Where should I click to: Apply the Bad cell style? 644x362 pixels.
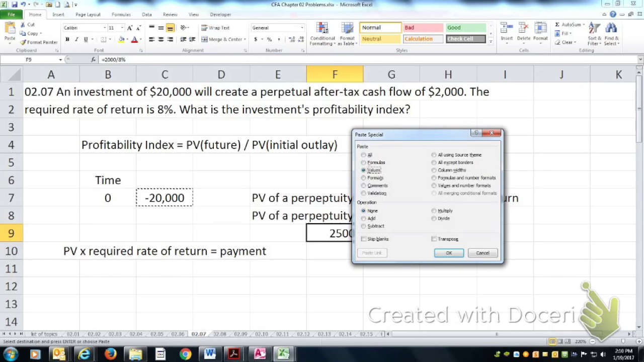[x=423, y=28]
